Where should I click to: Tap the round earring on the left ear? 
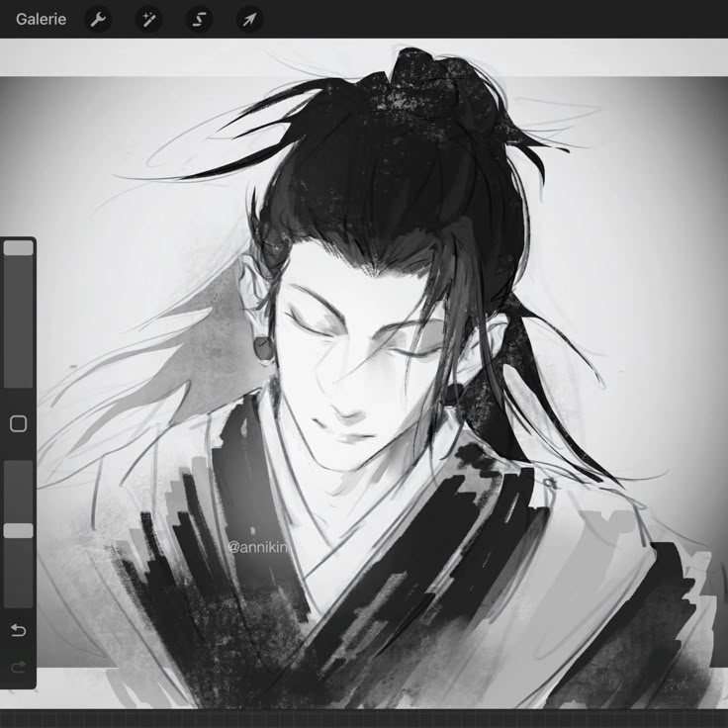click(x=262, y=348)
